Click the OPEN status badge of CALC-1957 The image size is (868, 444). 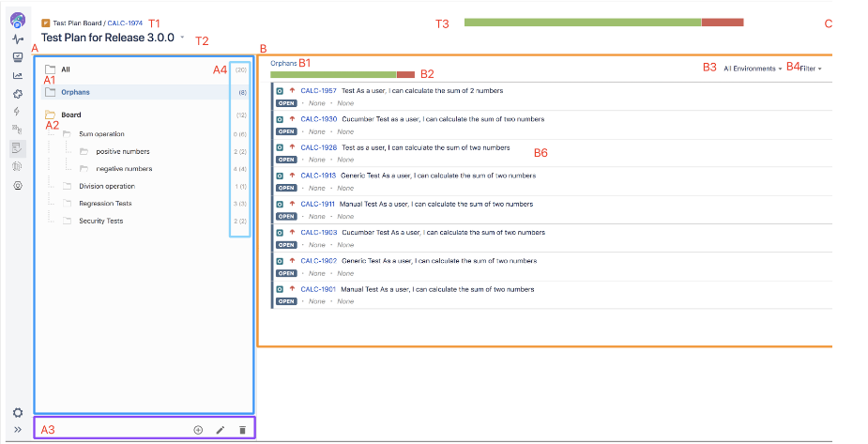click(286, 103)
